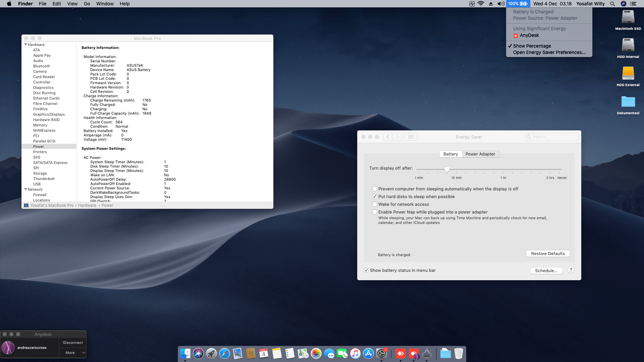This screenshot has width=644, height=362.
Task: Collapse the Hardware tree section
Action: pyautogui.click(x=25, y=45)
